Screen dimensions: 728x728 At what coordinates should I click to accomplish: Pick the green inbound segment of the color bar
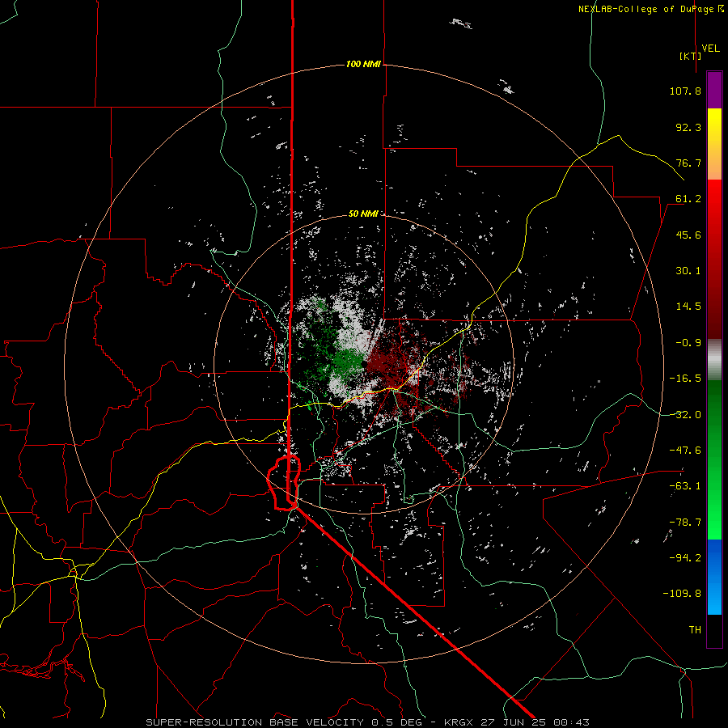[714, 459]
